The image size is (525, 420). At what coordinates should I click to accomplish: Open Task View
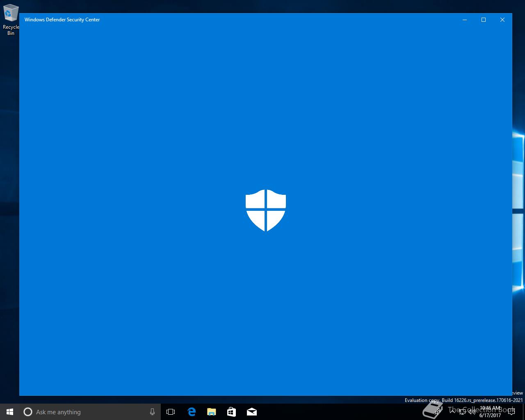(x=171, y=412)
